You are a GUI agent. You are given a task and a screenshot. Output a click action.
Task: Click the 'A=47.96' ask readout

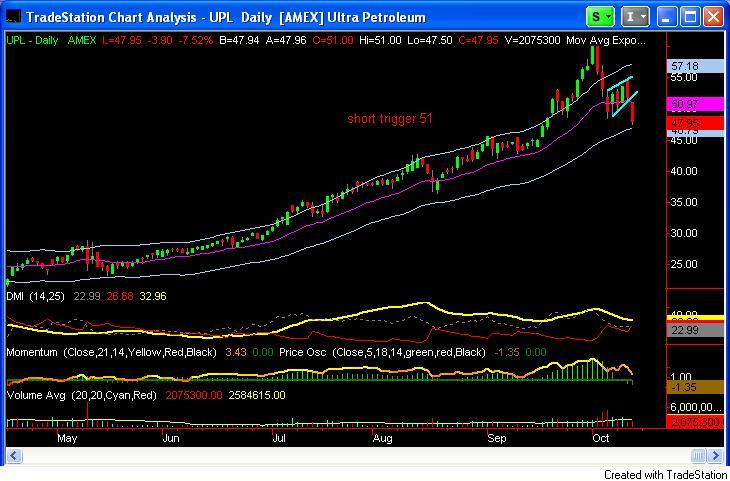tap(285, 41)
